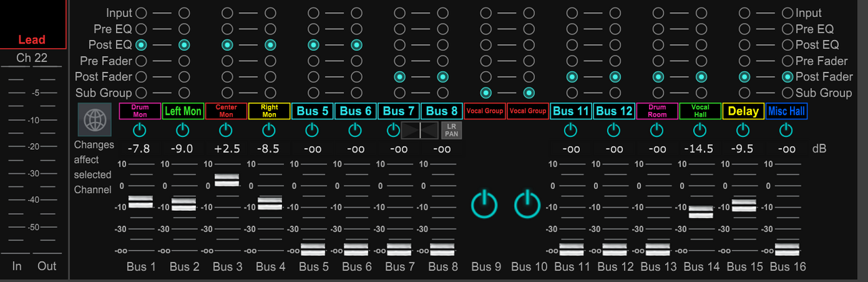
Task: Click the Bus 3 send fader handle
Action: point(226,180)
